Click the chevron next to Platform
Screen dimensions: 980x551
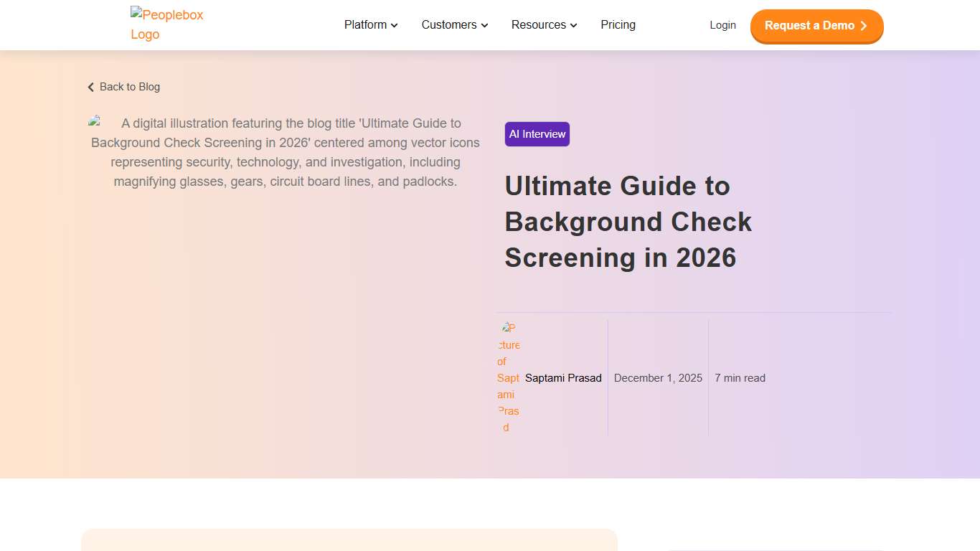(x=394, y=25)
